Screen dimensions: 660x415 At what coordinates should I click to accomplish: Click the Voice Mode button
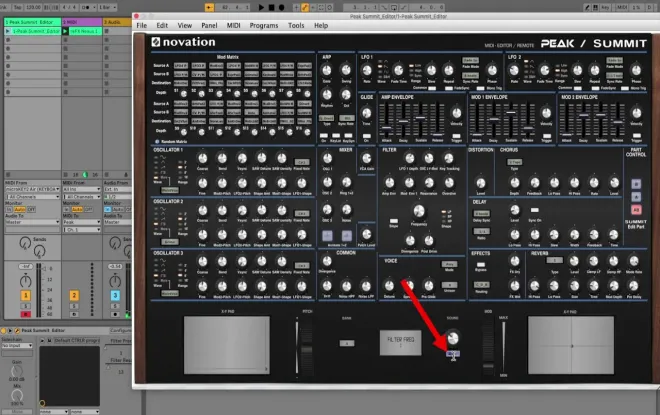click(449, 264)
